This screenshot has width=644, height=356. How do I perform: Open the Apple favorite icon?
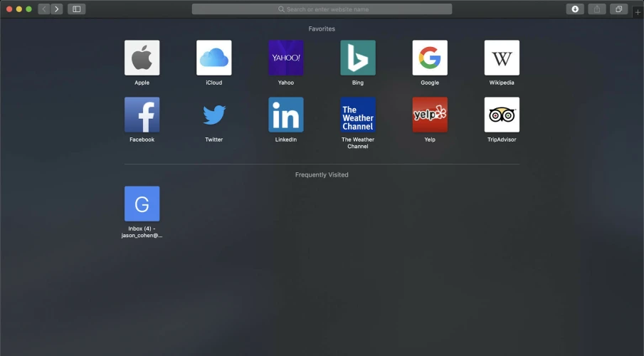[x=142, y=58]
